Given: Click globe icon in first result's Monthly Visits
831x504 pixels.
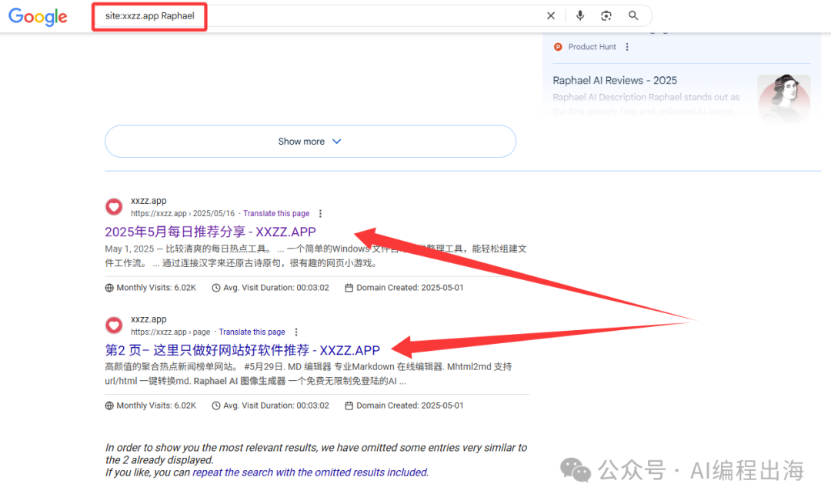Looking at the screenshot, I should coord(109,288).
